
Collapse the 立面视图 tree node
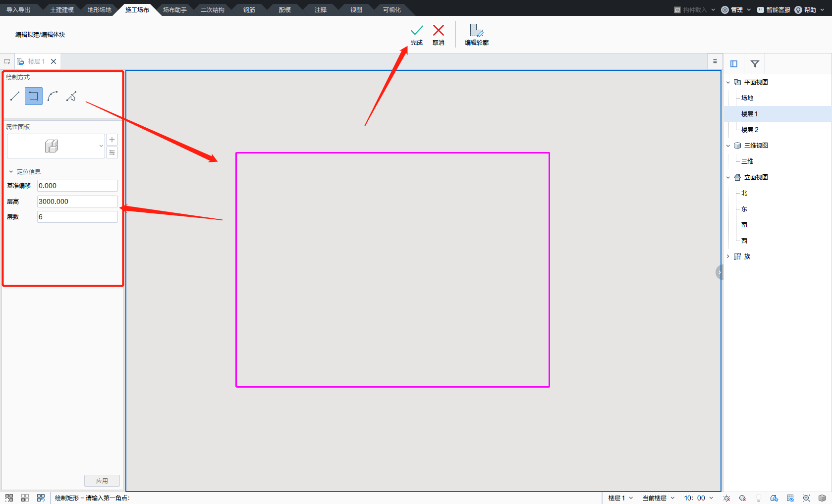click(x=728, y=177)
